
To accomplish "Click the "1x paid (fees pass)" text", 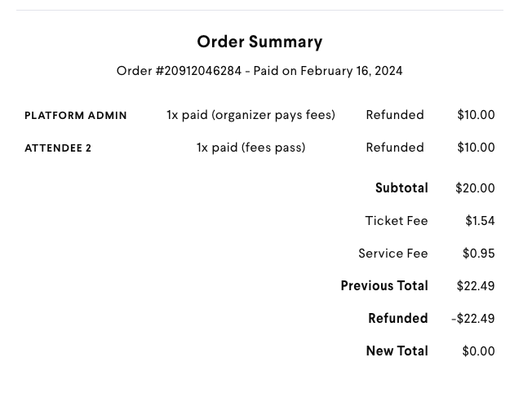I will tap(250, 148).
